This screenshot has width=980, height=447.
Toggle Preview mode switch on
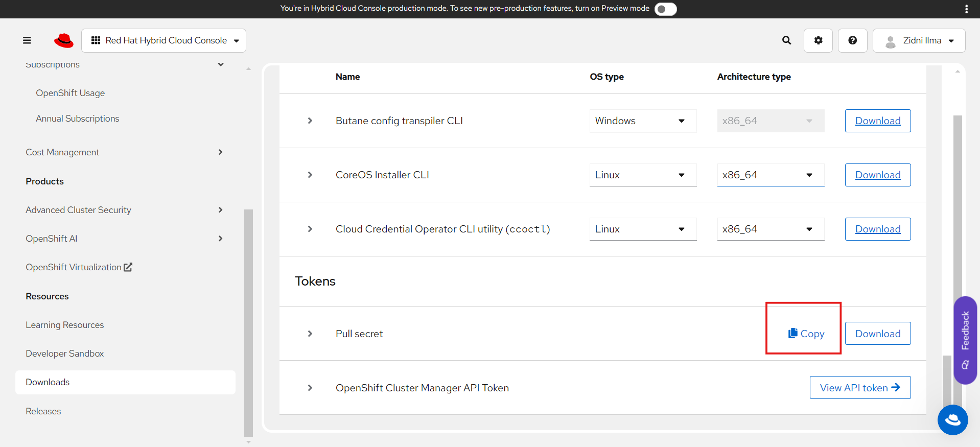(x=665, y=9)
